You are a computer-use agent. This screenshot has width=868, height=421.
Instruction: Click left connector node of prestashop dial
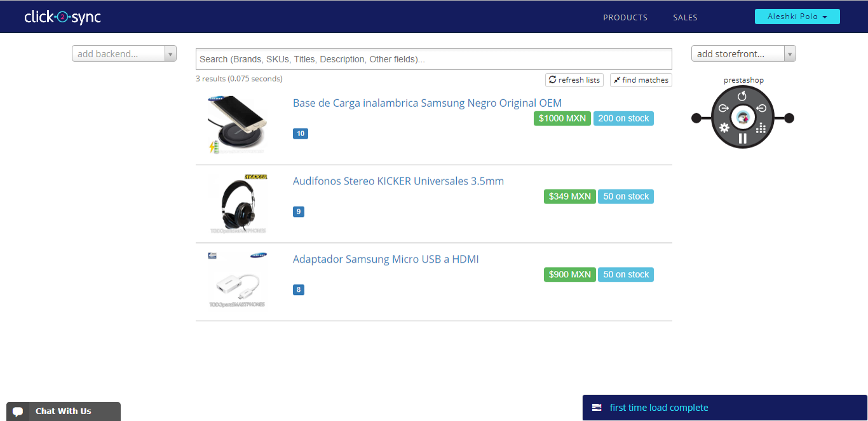click(x=696, y=118)
